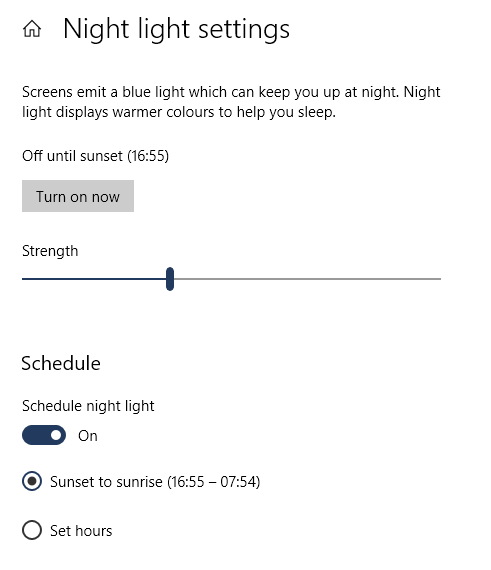The width and height of the screenshot is (491, 570).
Task: Go to Settings home via house icon
Action: [32, 29]
